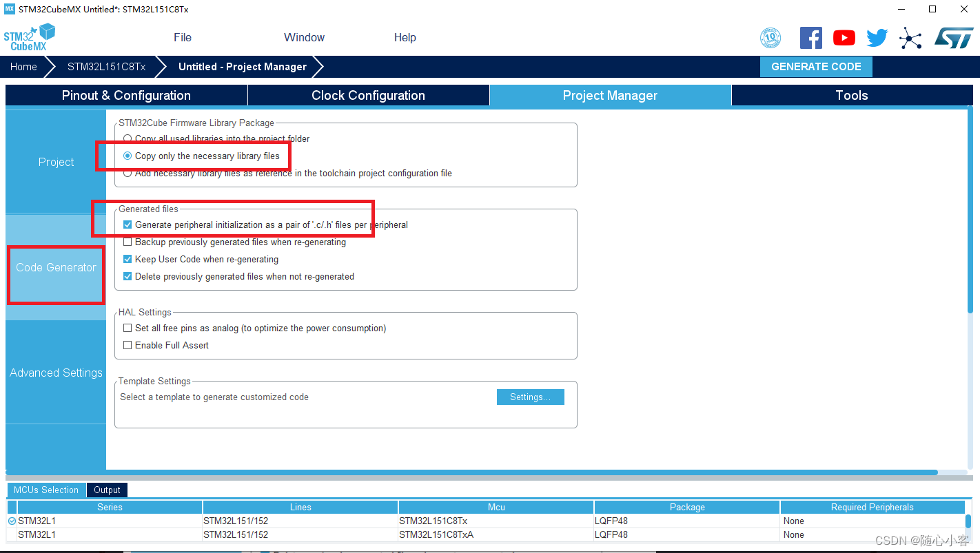Toggle 'Delete previously generated files' checkbox
Viewport: 980px width, 553px height.
(x=127, y=276)
